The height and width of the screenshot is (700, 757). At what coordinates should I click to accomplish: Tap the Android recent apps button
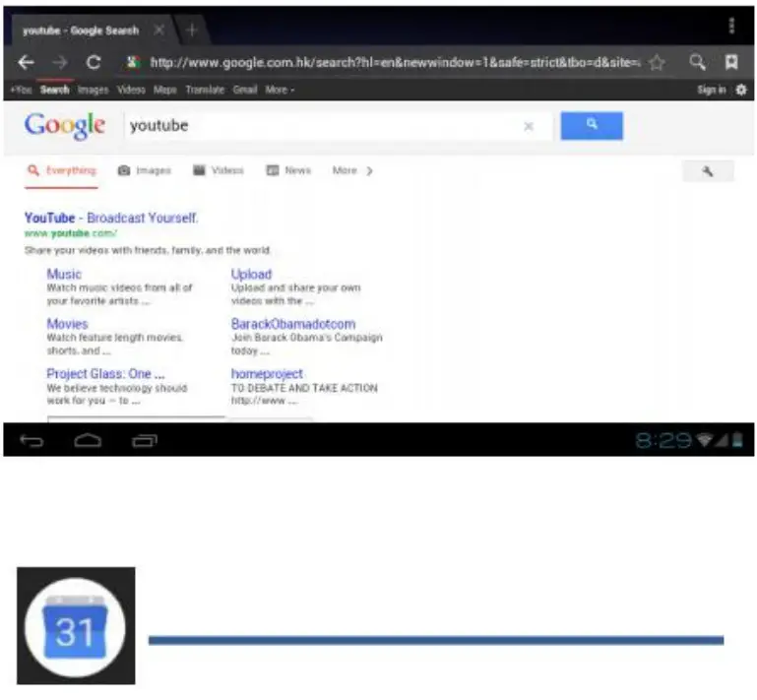click(x=145, y=441)
